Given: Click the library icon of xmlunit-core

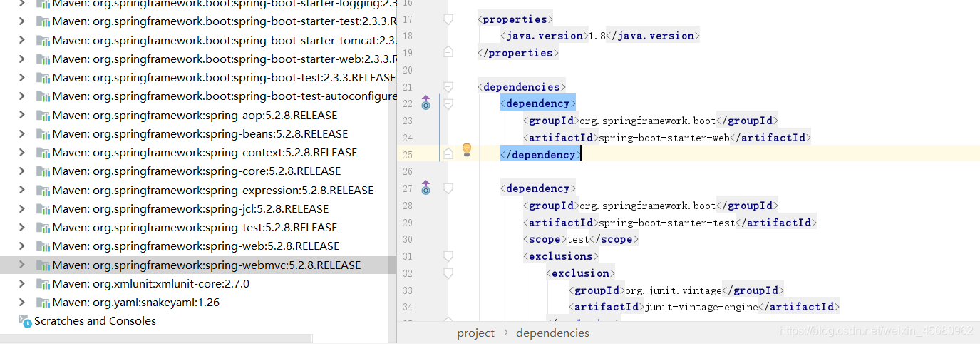Looking at the screenshot, I should (x=43, y=283).
